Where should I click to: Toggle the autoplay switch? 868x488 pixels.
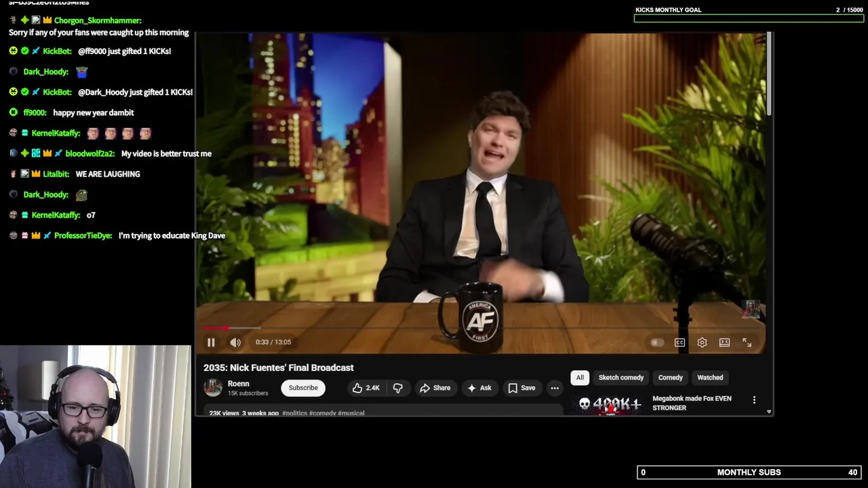coord(656,342)
